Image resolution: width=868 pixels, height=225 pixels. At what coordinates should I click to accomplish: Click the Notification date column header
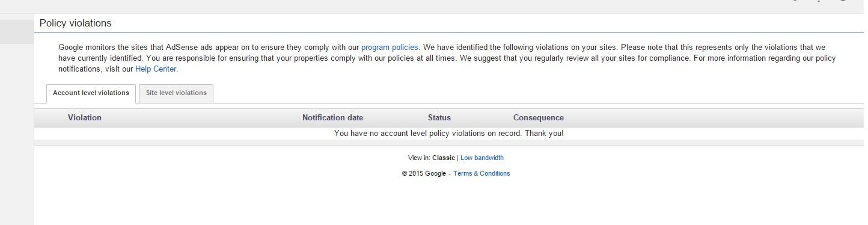click(x=332, y=118)
